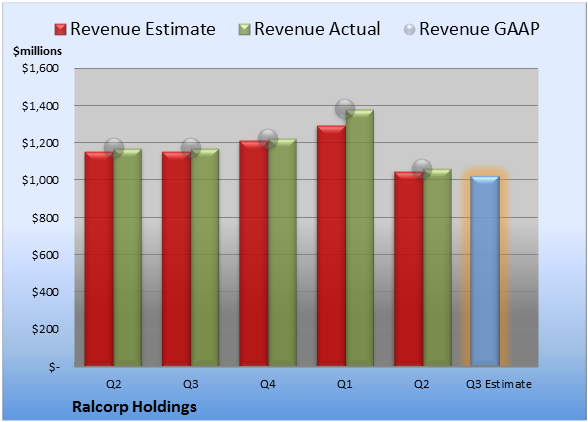Viewport: 588px width, 422px height.
Task: Click the '$1,200' axis value
Action: tap(40, 143)
